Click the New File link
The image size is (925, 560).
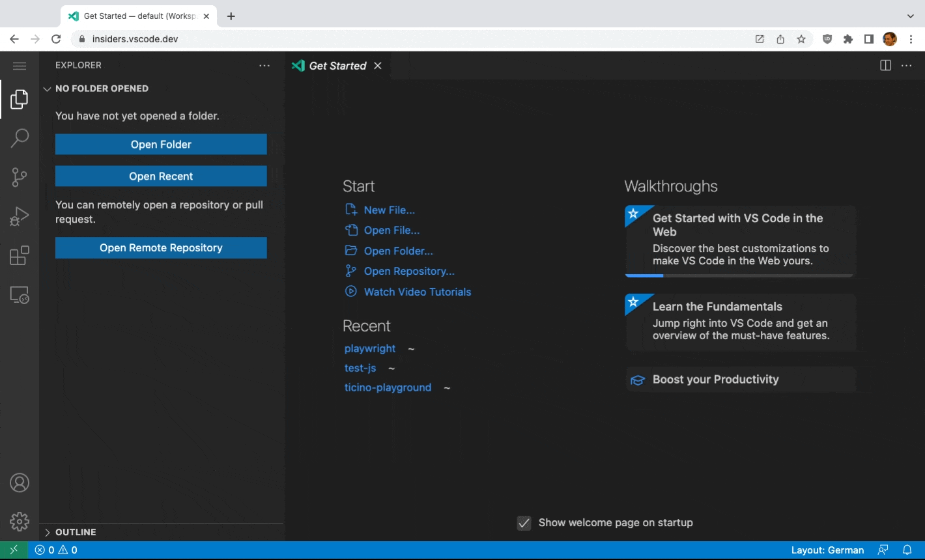(389, 210)
